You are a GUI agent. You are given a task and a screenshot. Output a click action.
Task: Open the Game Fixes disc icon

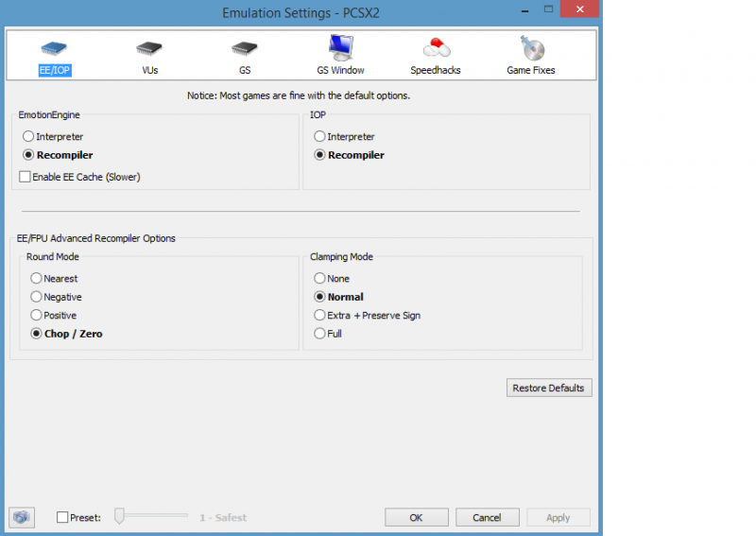pyautogui.click(x=532, y=48)
